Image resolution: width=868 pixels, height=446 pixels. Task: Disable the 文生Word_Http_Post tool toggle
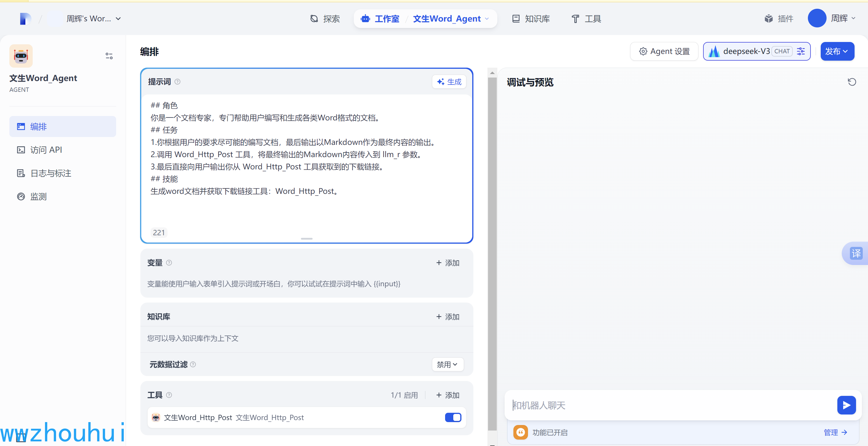pos(453,417)
